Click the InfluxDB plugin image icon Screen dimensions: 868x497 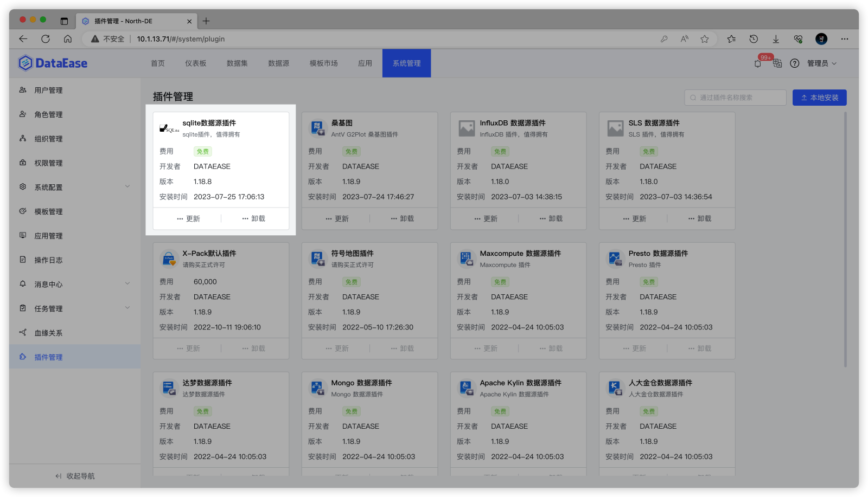pos(467,128)
